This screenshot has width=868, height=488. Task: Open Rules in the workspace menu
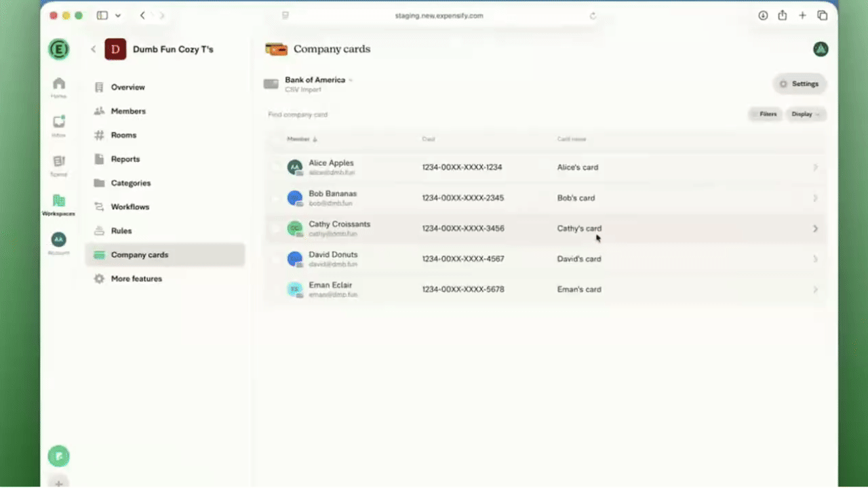point(165,231)
